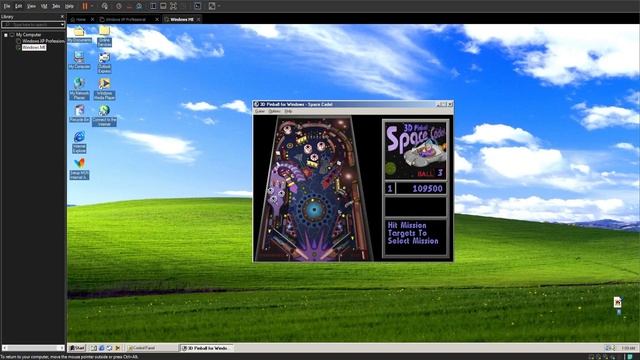Click the taskbar clock
This screenshot has height=360, width=640.
(x=628, y=348)
